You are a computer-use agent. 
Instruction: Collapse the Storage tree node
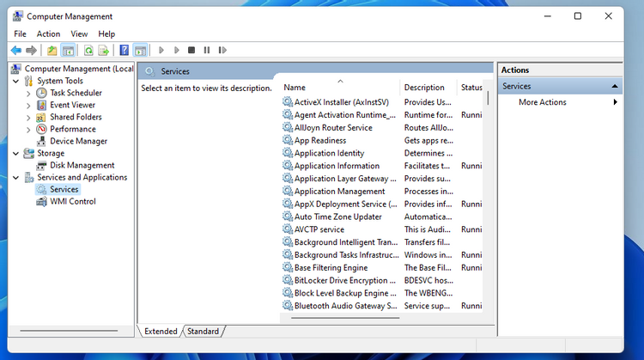click(x=16, y=153)
